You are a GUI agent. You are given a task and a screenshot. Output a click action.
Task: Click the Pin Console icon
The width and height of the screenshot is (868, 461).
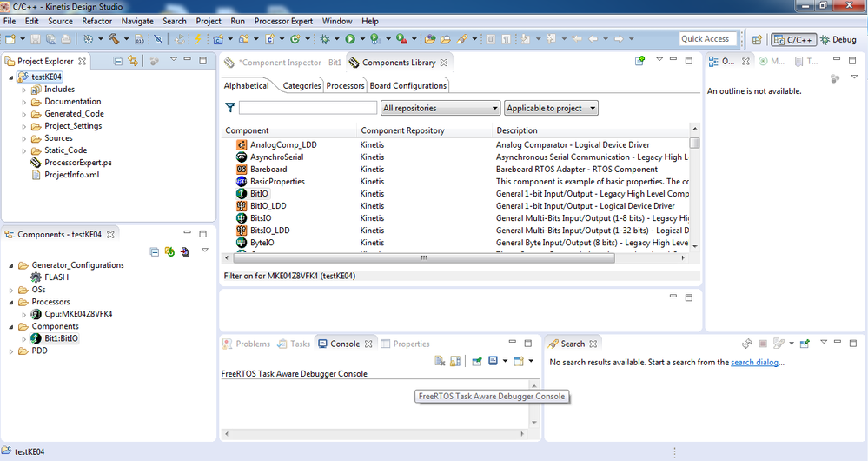click(x=477, y=361)
